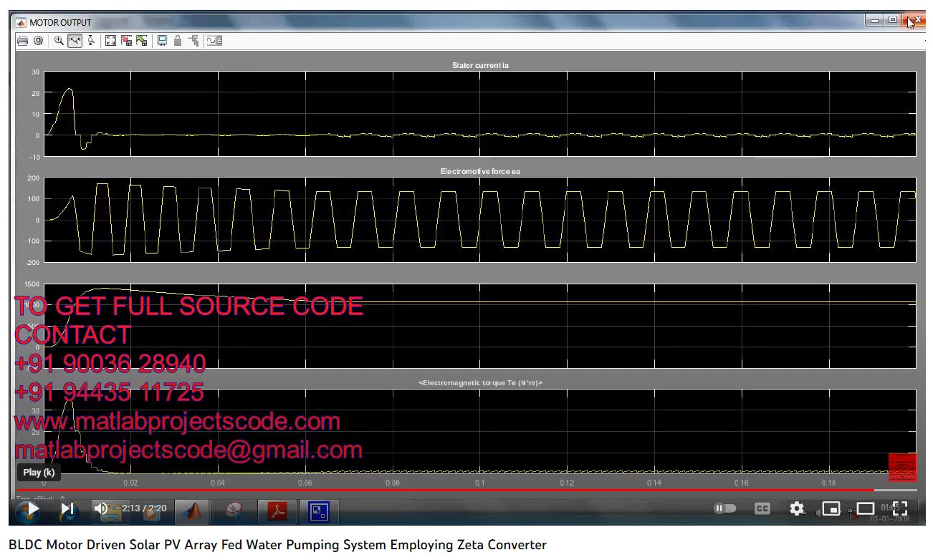Click the print icon in scope toolbar
933x560 pixels.
(23, 41)
